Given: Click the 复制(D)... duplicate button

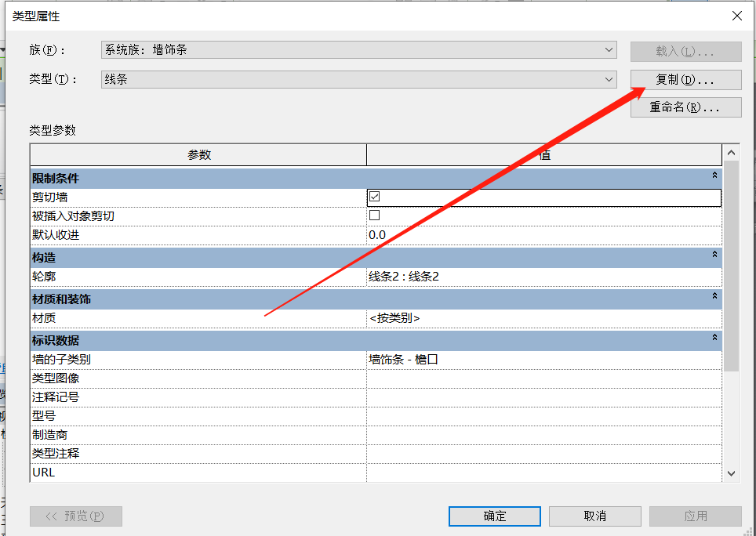Looking at the screenshot, I should click(685, 80).
